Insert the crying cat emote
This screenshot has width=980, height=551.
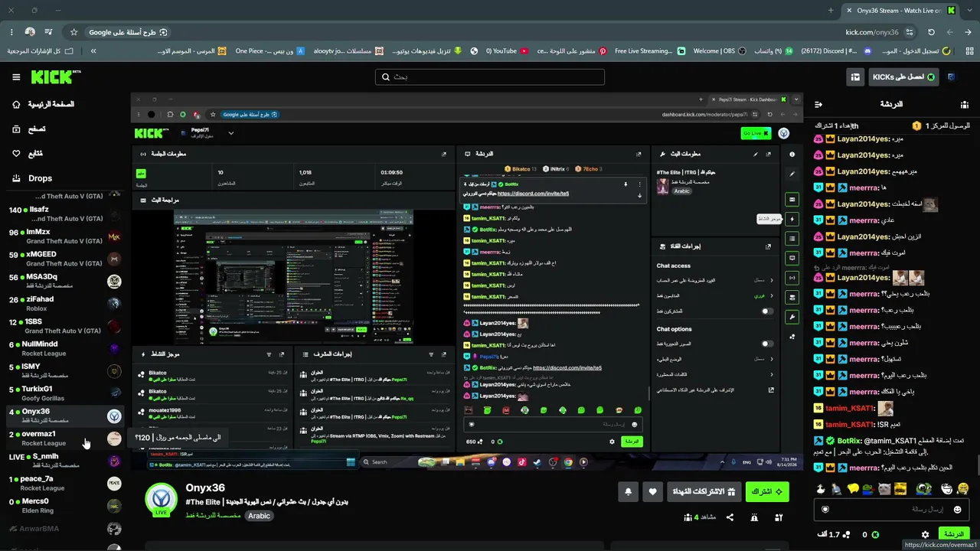(884, 489)
